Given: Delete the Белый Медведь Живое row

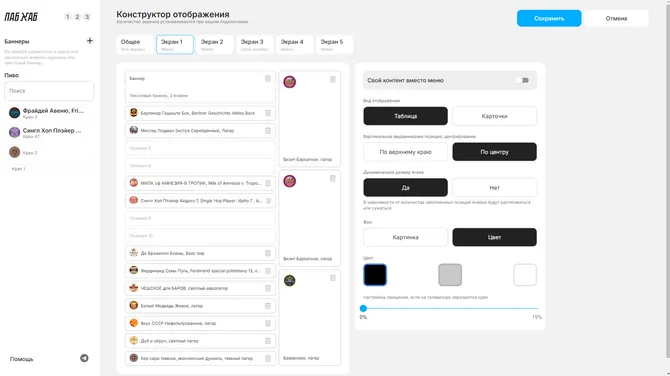Looking at the screenshot, I should pyautogui.click(x=268, y=306).
